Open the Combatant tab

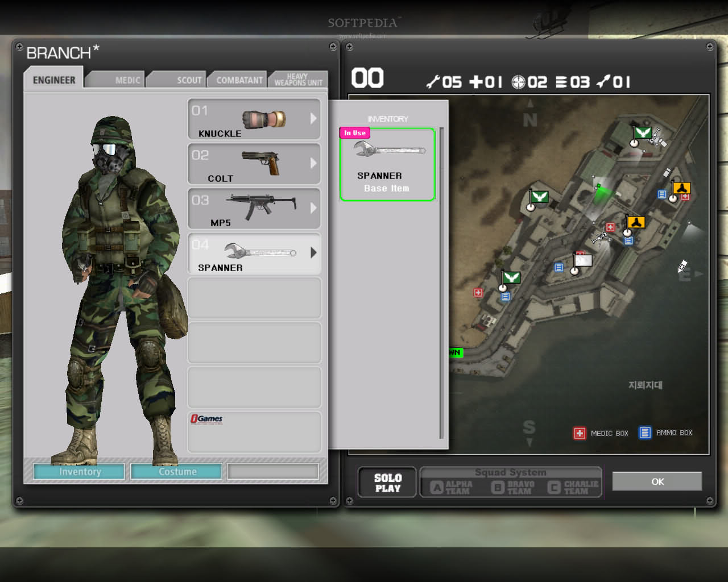(238, 80)
